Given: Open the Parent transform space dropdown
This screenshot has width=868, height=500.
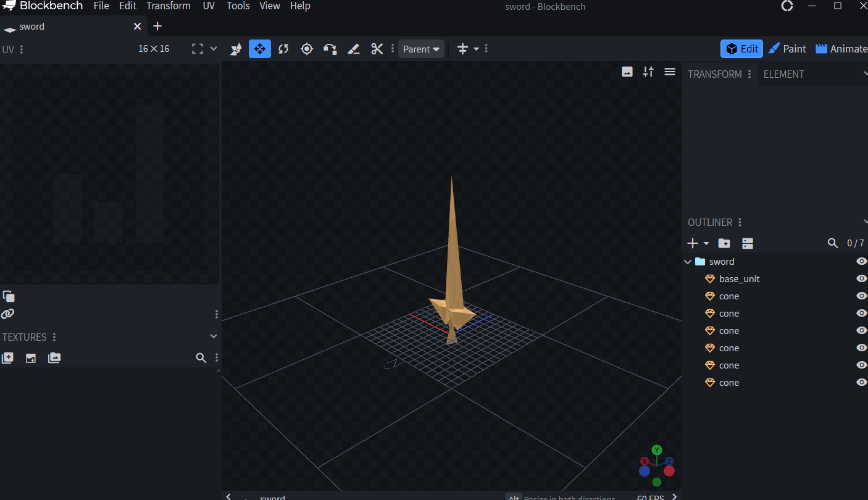Looking at the screenshot, I should pos(421,49).
